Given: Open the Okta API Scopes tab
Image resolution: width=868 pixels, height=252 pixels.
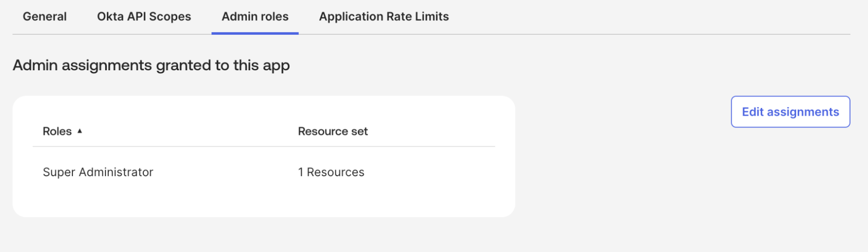Looking at the screenshot, I should [144, 16].
